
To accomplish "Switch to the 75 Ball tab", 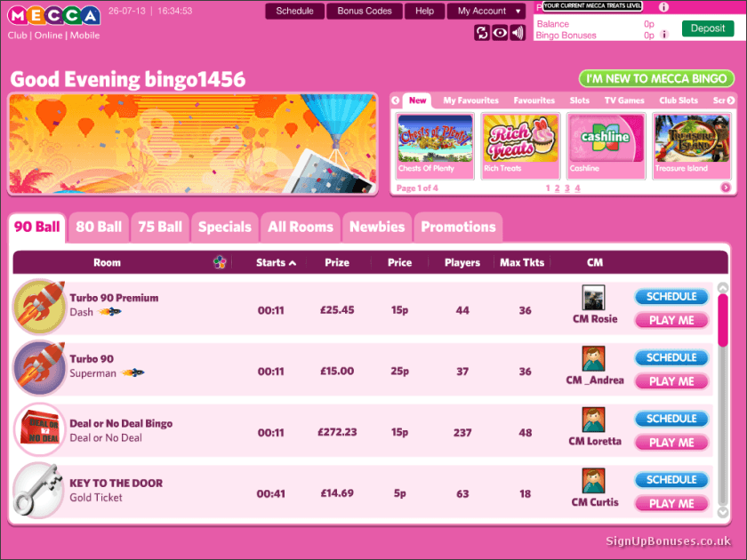I will click(x=160, y=228).
